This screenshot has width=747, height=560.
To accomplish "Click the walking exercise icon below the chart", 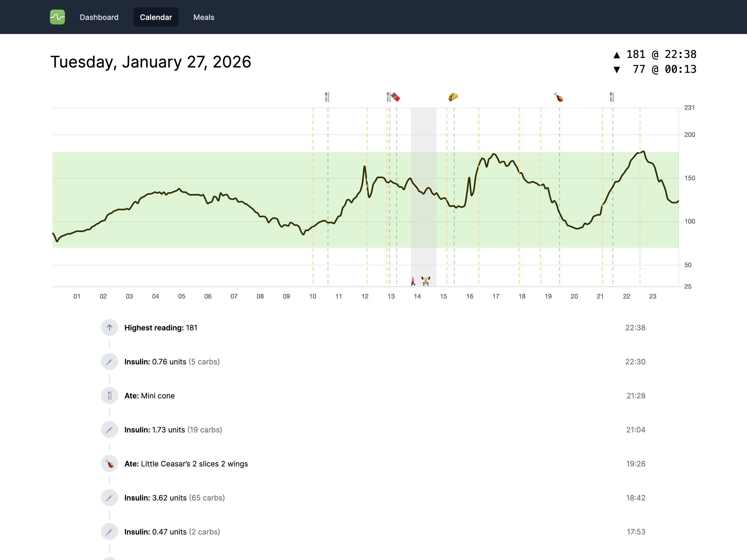I will 413,281.
